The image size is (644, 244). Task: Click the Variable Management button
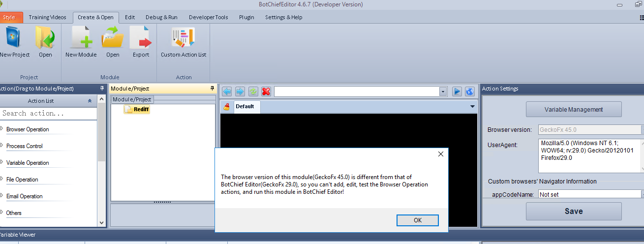(574, 109)
